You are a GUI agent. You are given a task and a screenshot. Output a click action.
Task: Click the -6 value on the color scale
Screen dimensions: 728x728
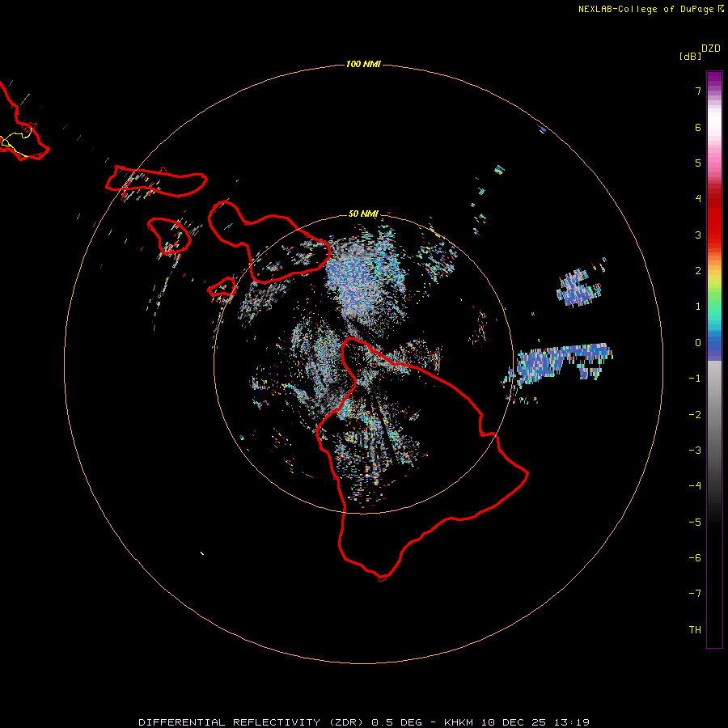pos(695,558)
